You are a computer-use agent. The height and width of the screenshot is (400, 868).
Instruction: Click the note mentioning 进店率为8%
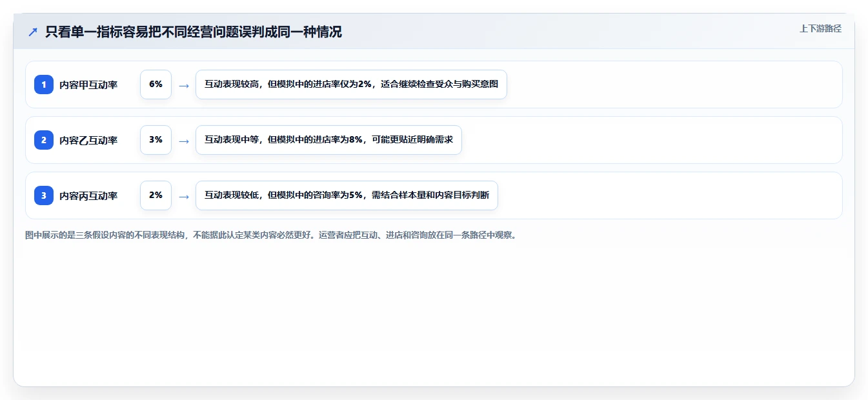[x=328, y=140]
